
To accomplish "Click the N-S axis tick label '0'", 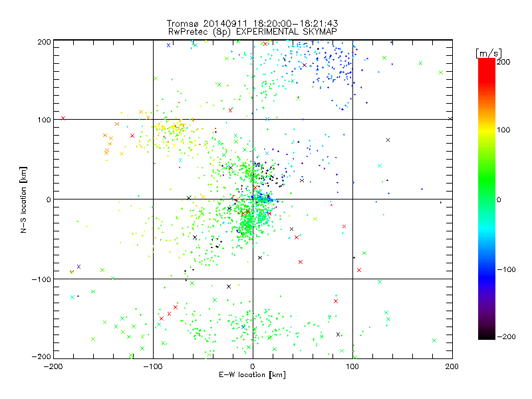I will [49, 199].
